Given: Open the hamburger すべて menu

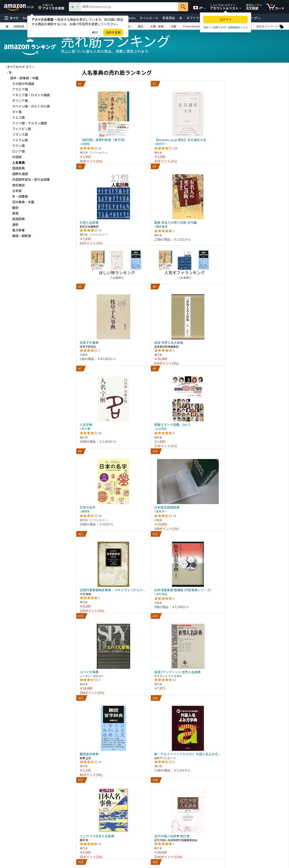Looking at the screenshot, I should click(11, 18).
